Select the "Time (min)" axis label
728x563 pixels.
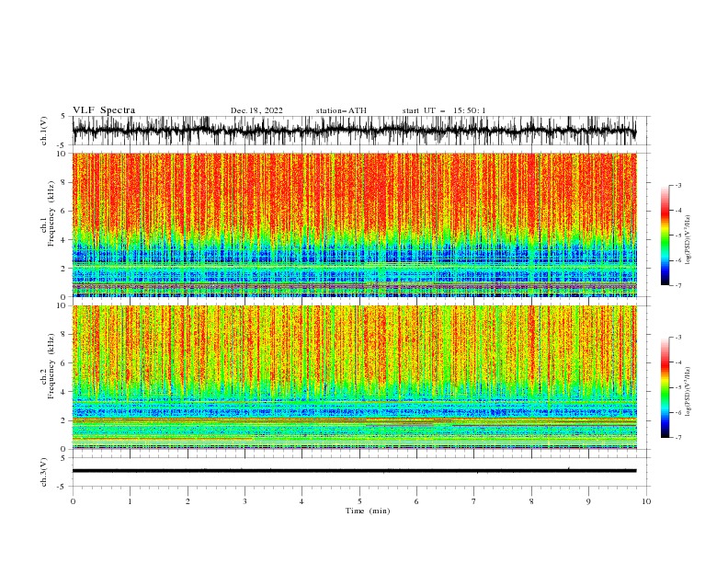click(368, 511)
